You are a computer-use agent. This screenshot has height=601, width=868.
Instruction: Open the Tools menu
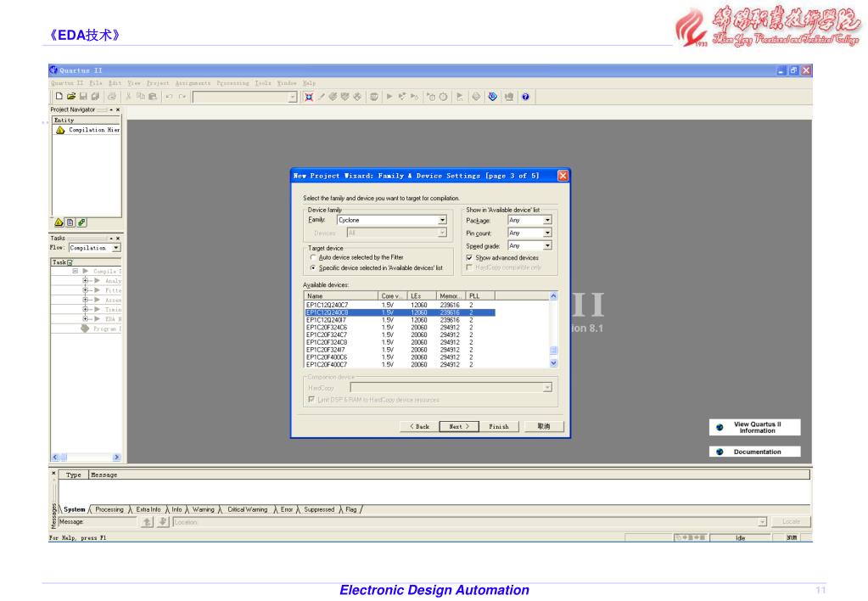click(263, 83)
